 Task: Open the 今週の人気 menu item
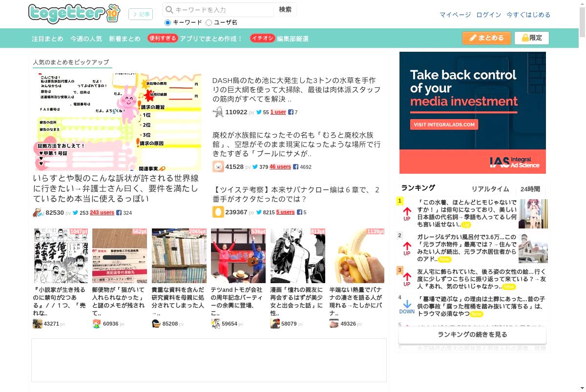[86, 39]
